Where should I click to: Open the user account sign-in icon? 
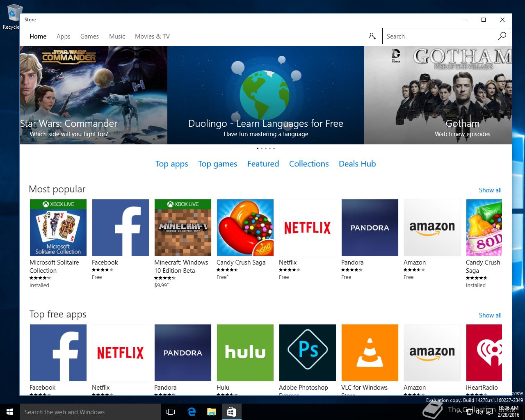click(372, 36)
